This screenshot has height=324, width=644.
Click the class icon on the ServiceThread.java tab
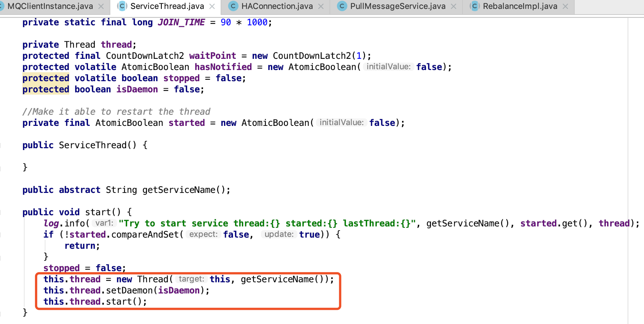pos(122,6)
